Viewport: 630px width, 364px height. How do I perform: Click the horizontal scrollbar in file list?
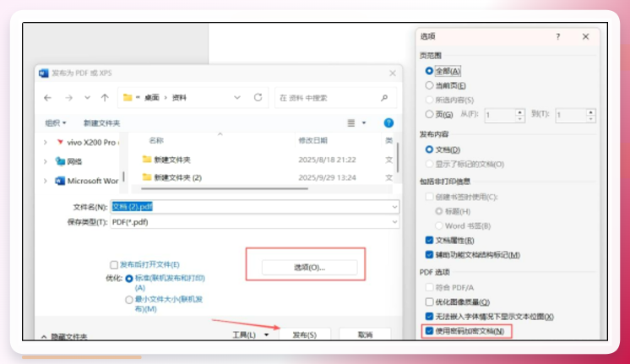click(x=225, y=188)
